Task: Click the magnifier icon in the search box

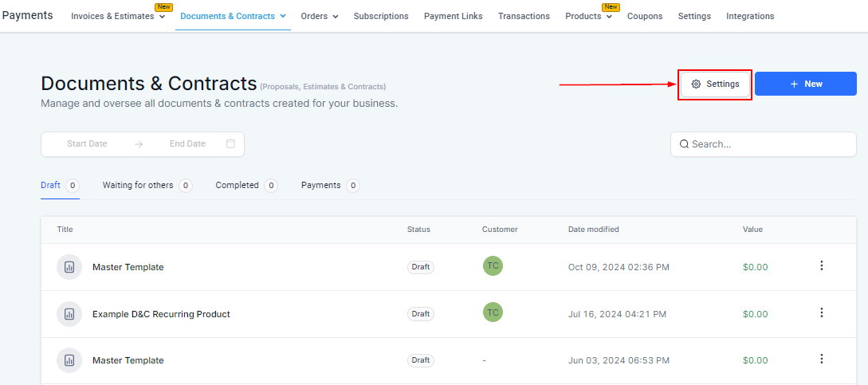Action: [684, 144]
